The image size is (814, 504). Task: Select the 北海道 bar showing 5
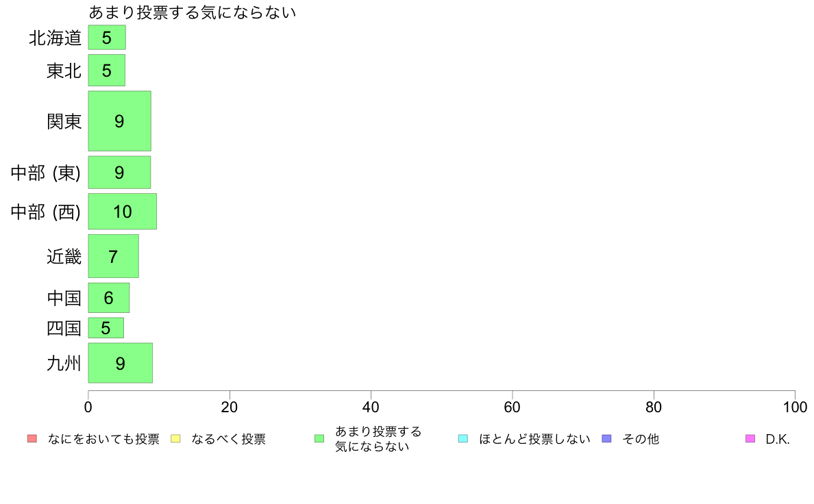[107, 38]
